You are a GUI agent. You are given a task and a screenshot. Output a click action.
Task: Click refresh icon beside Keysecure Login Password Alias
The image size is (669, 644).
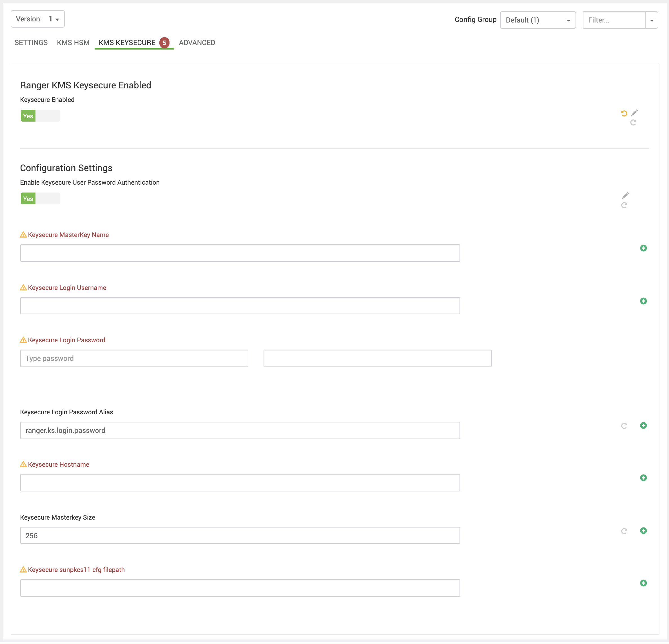[624, 426]
